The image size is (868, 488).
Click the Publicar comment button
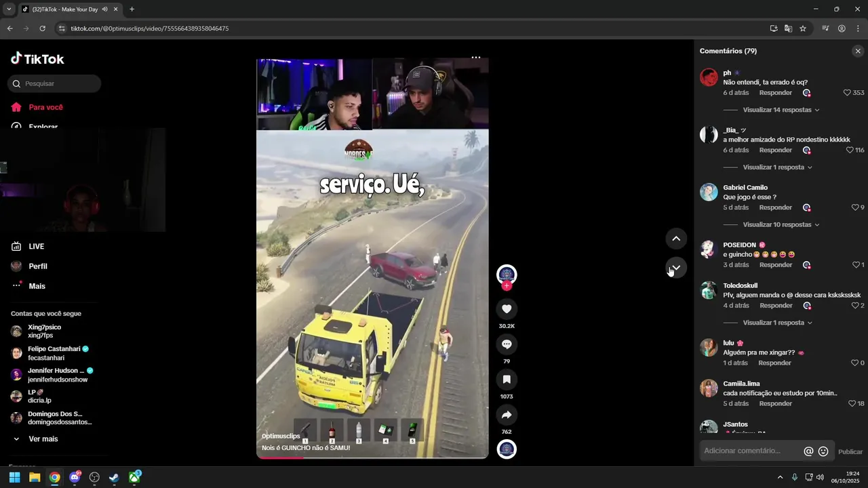(x=850, y=452)
